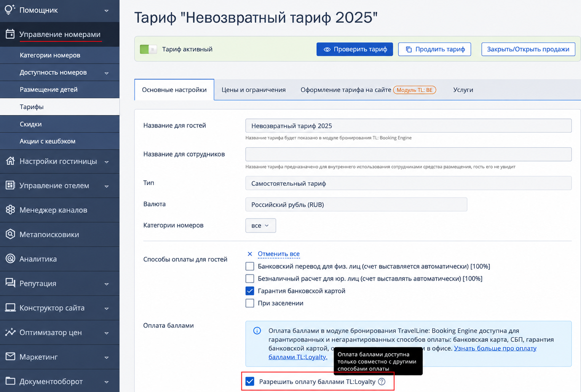Check the При заселении option
The width and height of the screenshot is (581, 392).
click(x=250, y=303)
